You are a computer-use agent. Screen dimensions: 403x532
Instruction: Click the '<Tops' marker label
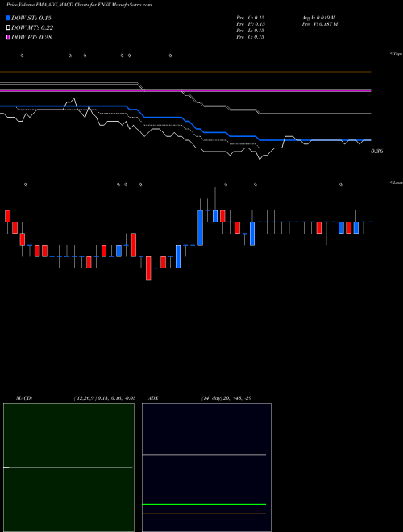click(397, 54)
